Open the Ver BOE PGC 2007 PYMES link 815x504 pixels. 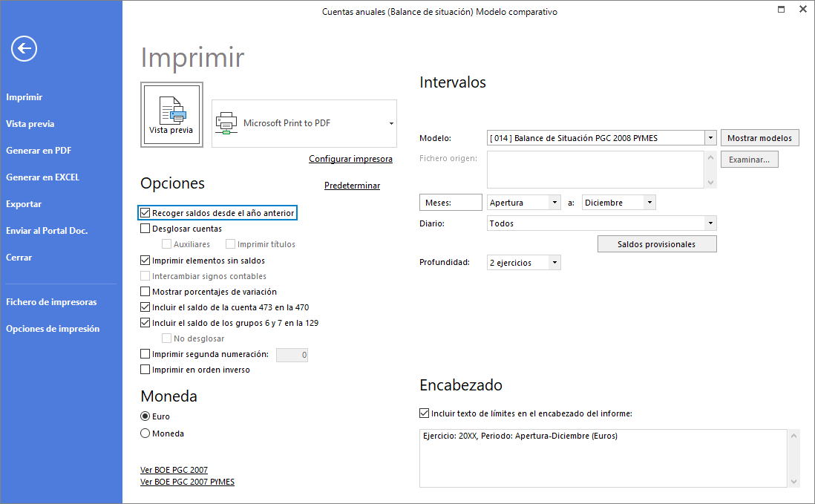click(188, 482)
